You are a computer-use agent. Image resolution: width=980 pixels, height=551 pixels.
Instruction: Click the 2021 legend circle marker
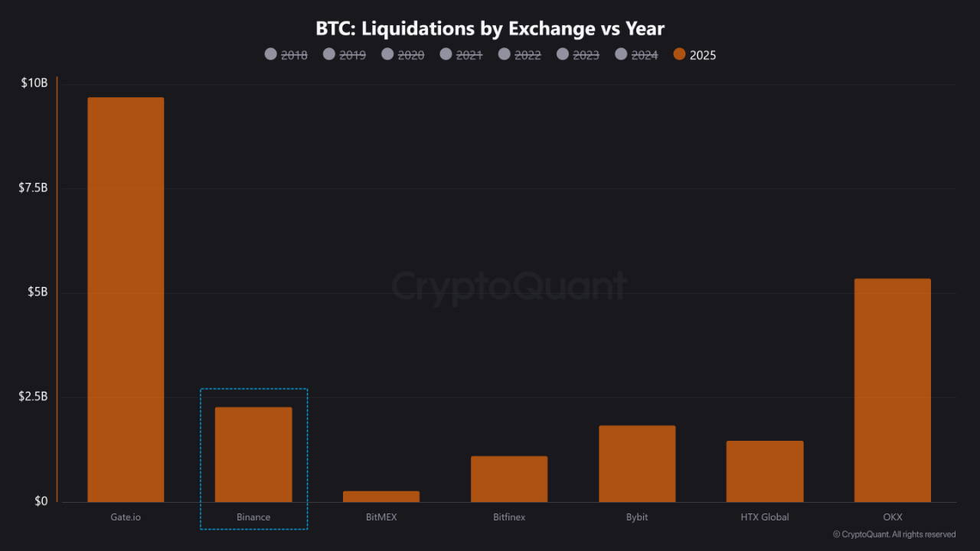(x=446, y=54)
